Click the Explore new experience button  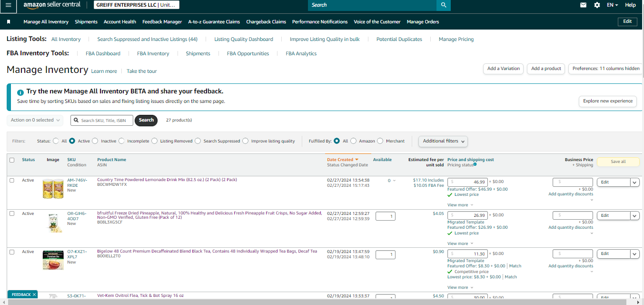(x=608, y=101)
